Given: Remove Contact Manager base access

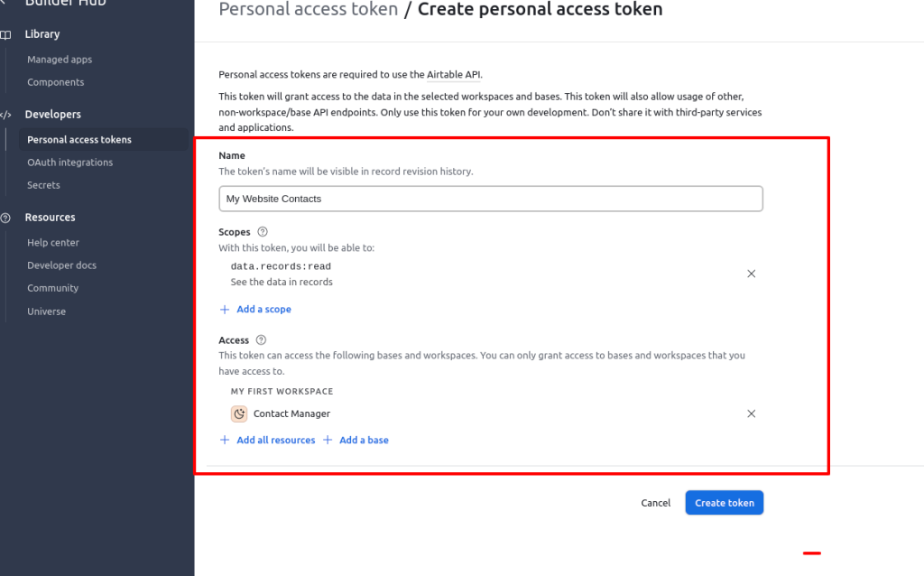Looking at the screenshot, I should (x=751, y=413).
